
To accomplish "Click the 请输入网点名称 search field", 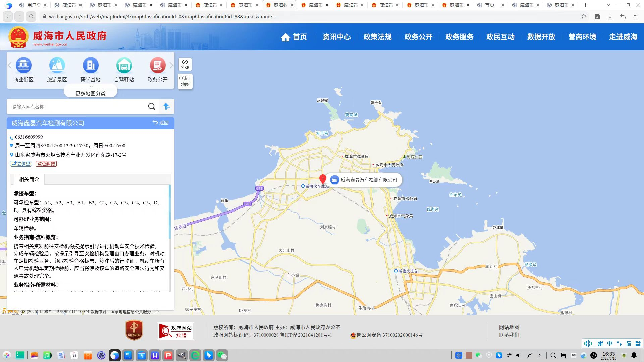I will 77,107.
